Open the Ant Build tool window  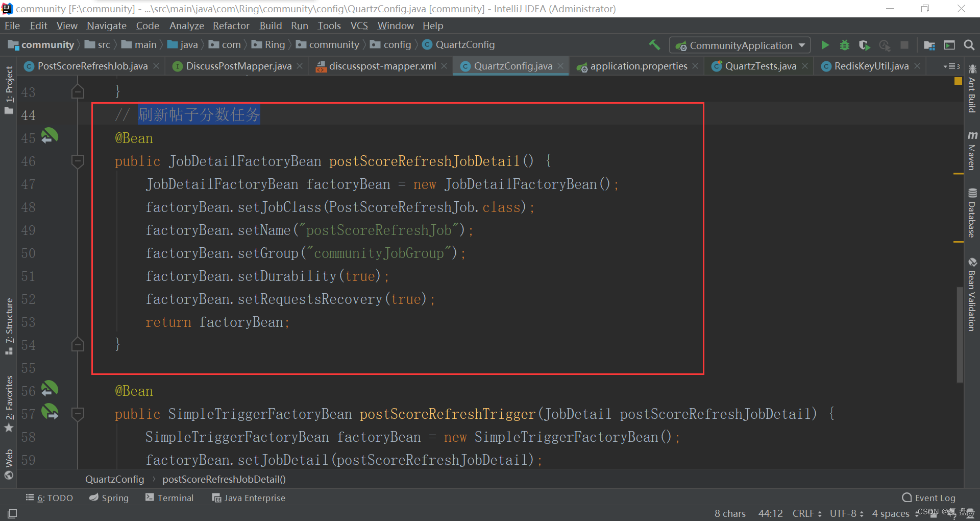(972, 88)
